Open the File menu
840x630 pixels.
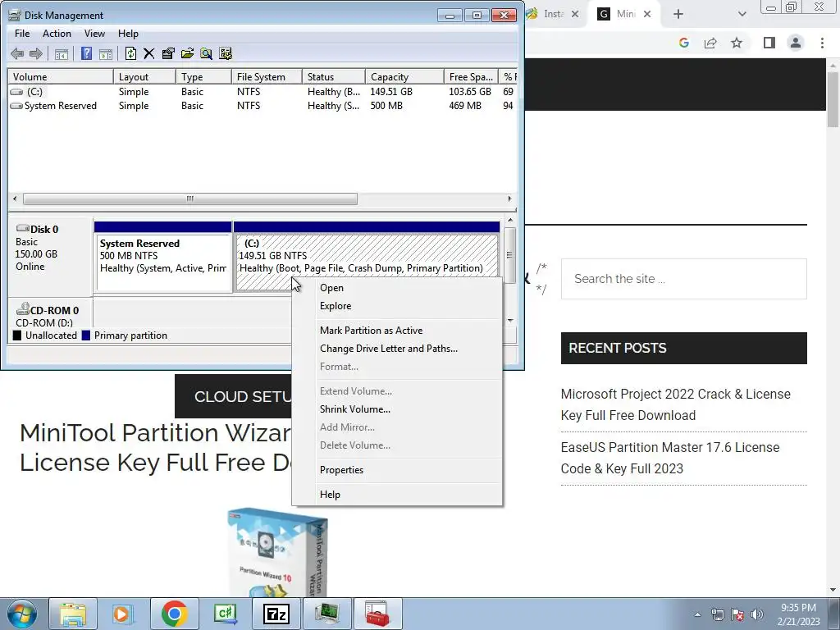(x=22, y=33)
